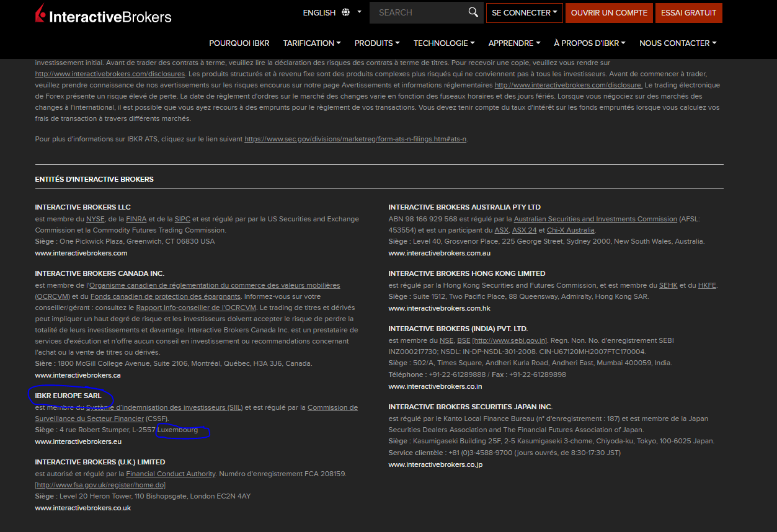The image size is (777, 532).
Task: Expand the TECHNOLOGIE menu
Action: pyautogui.click(x=444, y=43)
